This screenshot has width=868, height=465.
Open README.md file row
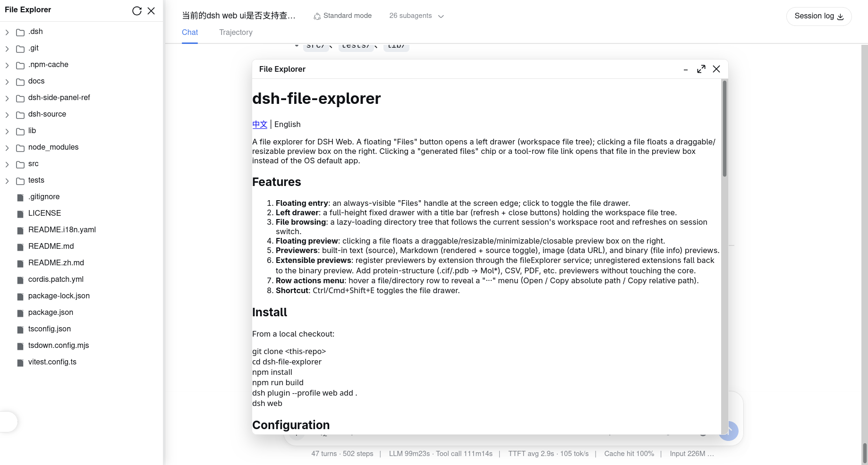[x=81, y=246]
